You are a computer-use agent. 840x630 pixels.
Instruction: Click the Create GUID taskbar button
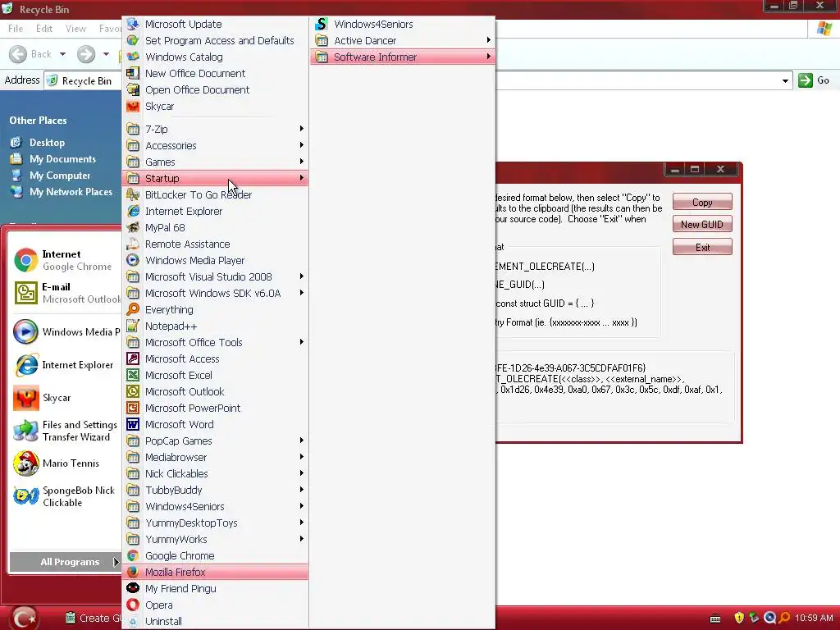(92, 619)
